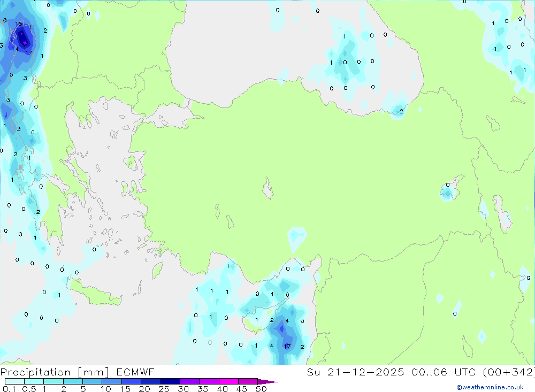Click the '0.5' legend scale label
Viewport: 535px width, 392px height.
pos(29,389)
